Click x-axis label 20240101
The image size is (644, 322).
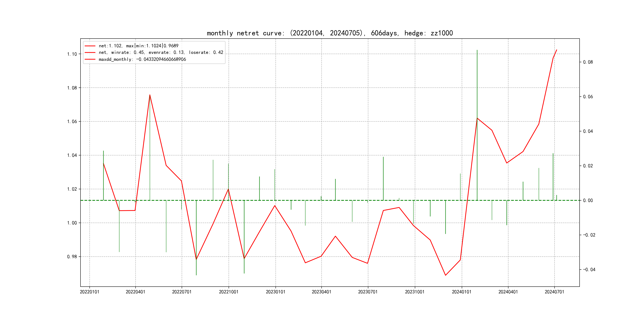click(x=462, y=292)
